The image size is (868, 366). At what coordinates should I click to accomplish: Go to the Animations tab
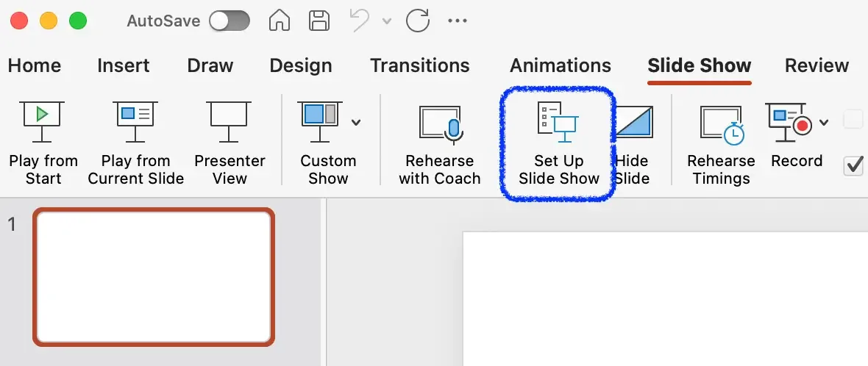click(561, 65)
